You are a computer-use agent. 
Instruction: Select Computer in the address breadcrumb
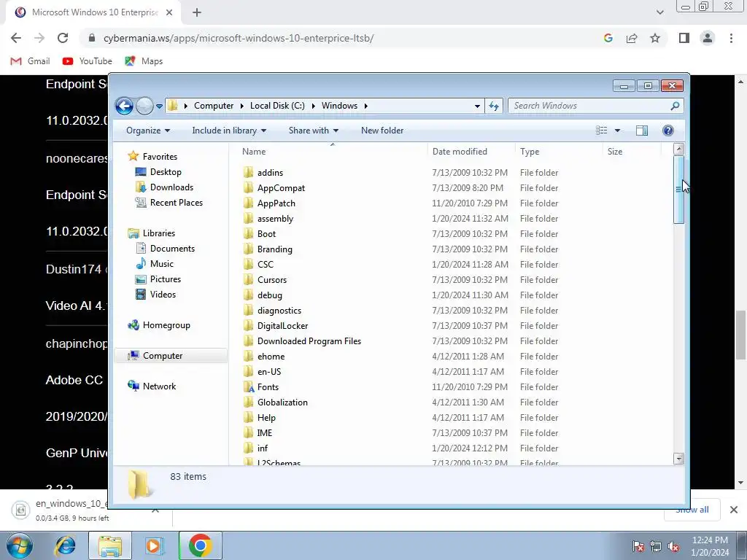click(214, 106)
